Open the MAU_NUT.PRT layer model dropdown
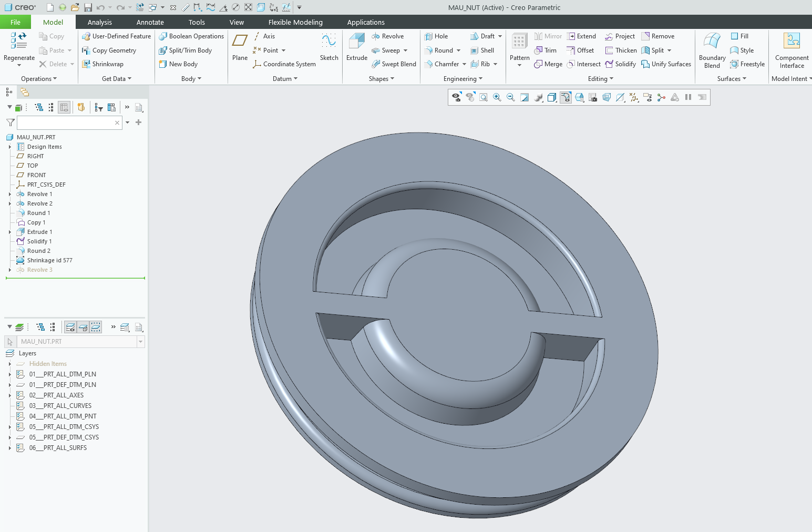Viewport: 812px width, 532px height. point(140,342)
